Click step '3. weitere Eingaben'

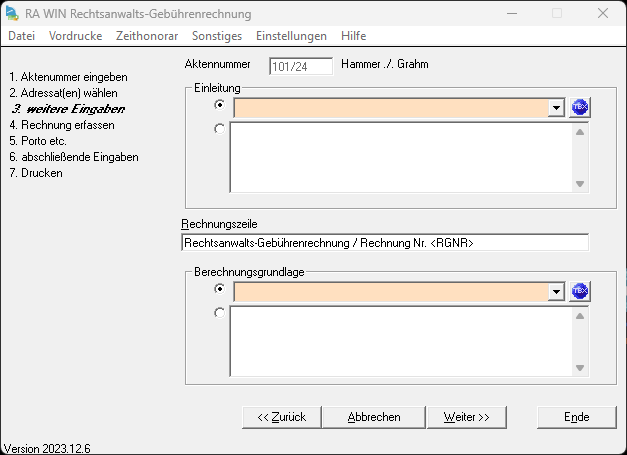(x=68, y=109)
